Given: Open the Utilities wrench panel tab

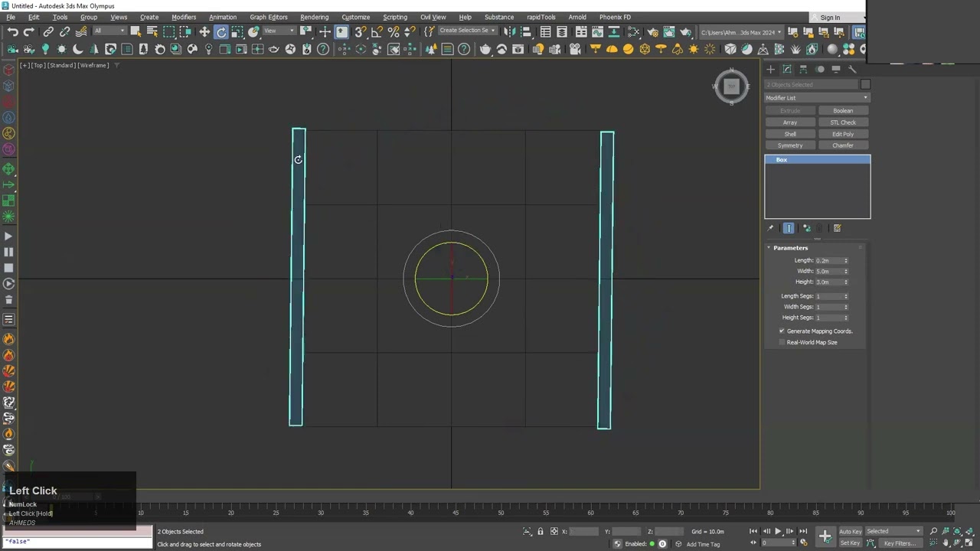Looking at the screenshot, I should 852,69.
